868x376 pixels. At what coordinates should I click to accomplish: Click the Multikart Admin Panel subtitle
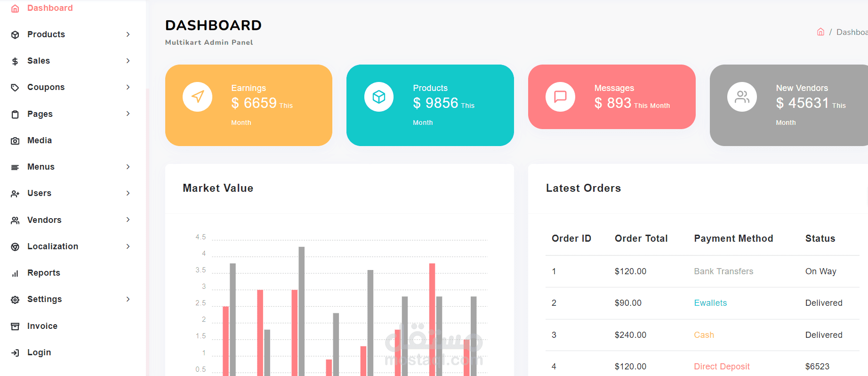click(x=209, y=42)
